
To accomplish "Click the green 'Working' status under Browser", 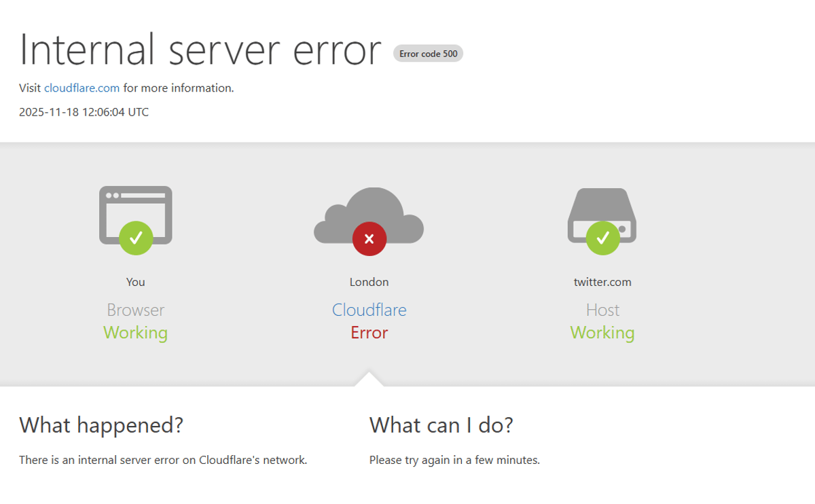I will pyautogui.click(x=135, y=332).
